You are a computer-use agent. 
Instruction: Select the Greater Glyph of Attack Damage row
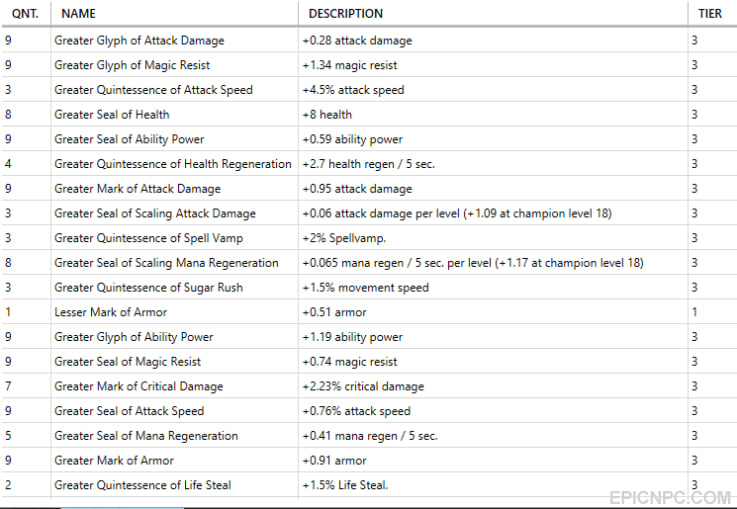coord(368,40)
